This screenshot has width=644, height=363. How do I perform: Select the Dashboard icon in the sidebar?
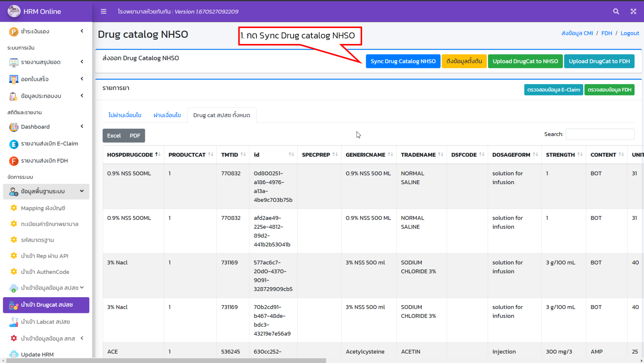click(14, 127)
